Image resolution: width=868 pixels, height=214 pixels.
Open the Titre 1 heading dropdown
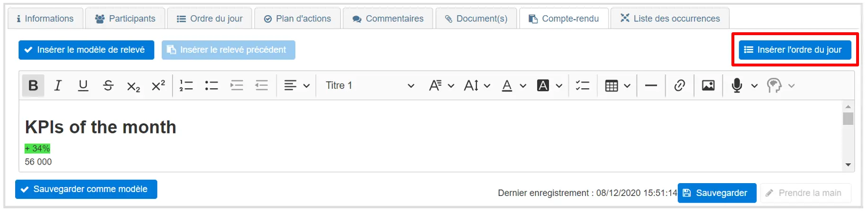tap(370, 85)
